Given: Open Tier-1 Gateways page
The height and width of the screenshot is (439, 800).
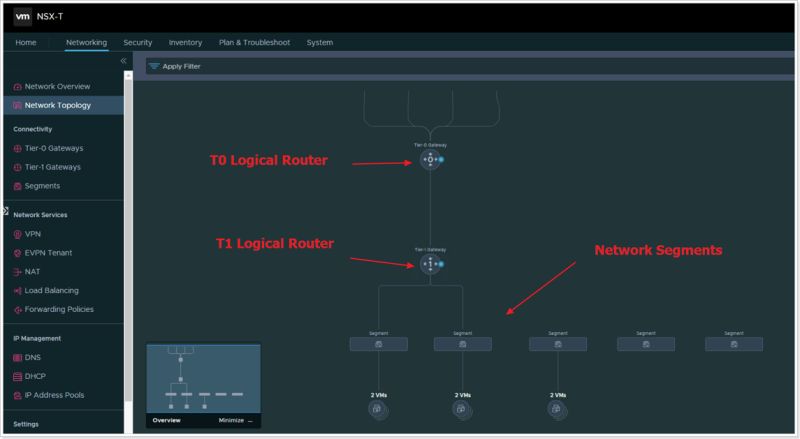Looking at the screenshot, I should [x=53, y=167].
